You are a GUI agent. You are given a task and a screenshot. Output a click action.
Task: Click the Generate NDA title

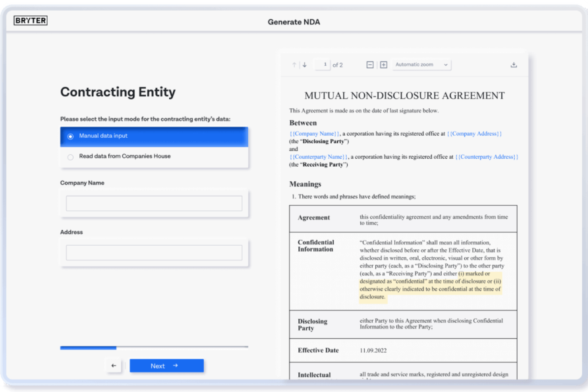click(x=294, y=22)
